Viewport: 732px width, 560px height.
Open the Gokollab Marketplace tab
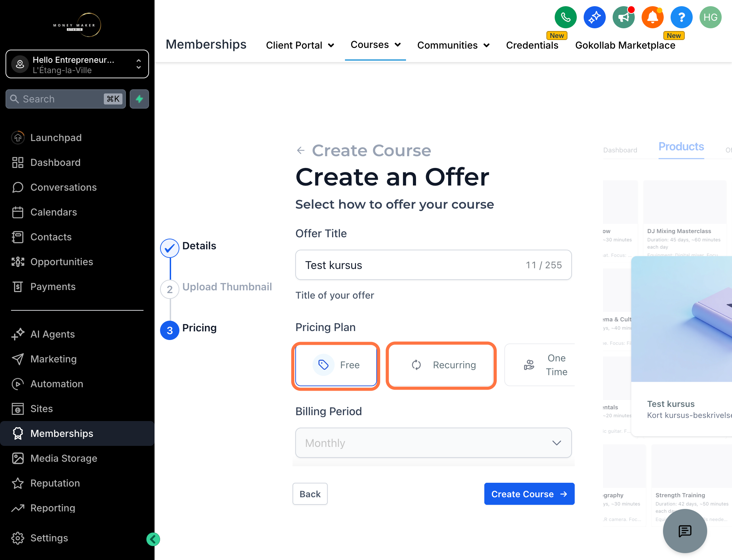pos(625,45)
